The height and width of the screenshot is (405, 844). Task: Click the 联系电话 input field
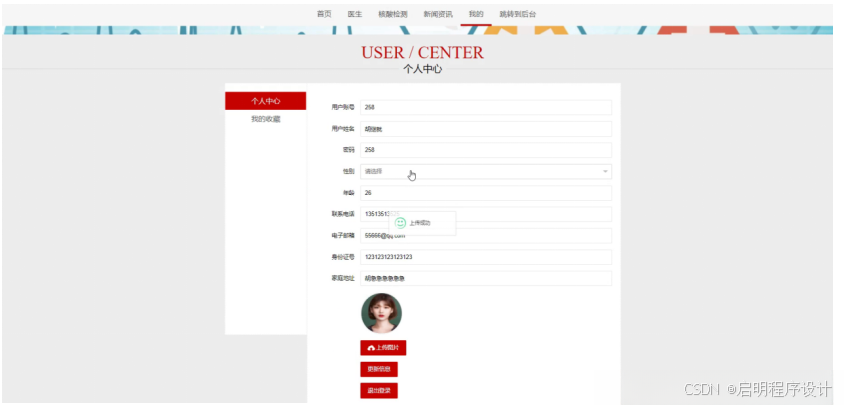click(x=486, y=214)
